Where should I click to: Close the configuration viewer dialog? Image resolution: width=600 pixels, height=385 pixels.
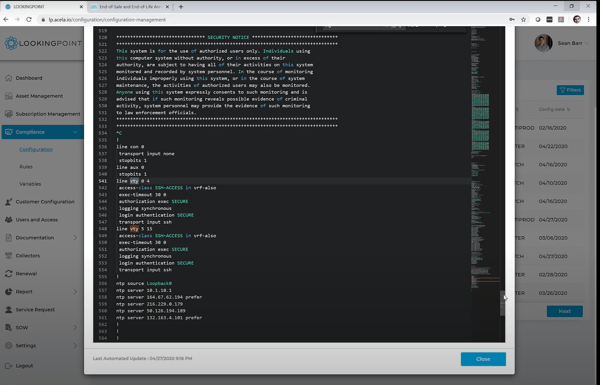pos(483,359)
